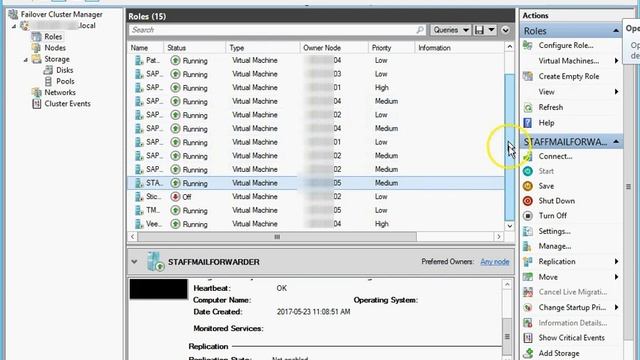The height and width of the screenshot is (360, 640).
Task: Sort by Priority column header
Action: (391, 48)
